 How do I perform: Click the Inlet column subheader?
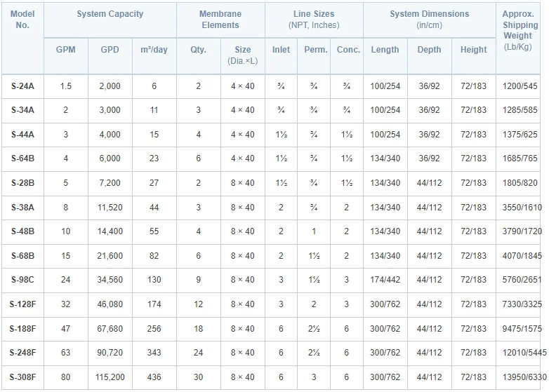(x=281, y=50)
